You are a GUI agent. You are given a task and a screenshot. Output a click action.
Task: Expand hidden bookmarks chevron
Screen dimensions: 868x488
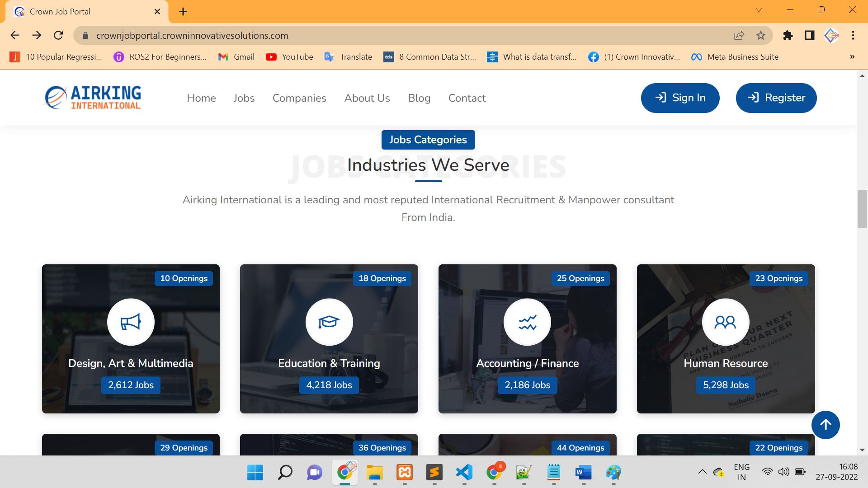point(852,57)
